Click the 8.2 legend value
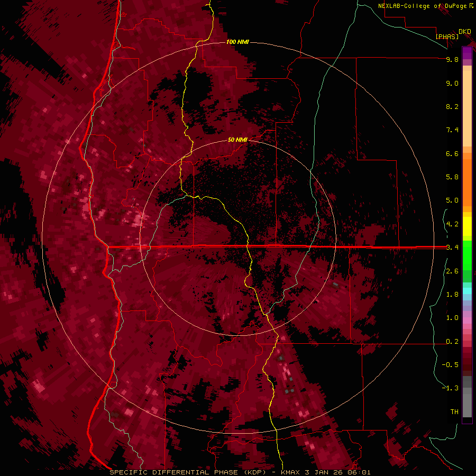This screenshot has width=476, height=476. coord(452,106)
